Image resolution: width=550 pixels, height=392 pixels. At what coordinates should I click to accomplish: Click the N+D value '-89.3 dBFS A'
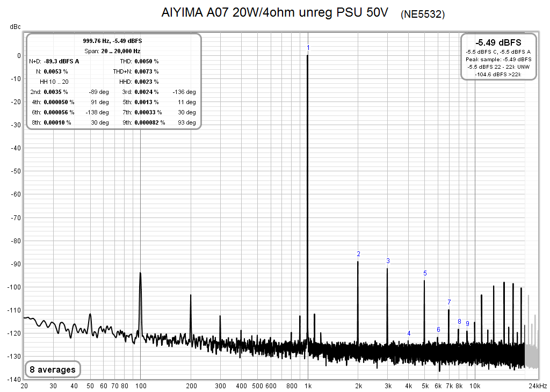click(61, 61)
